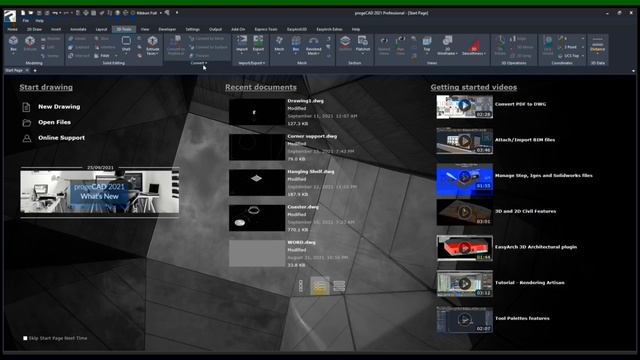Viewport: 640px width, 360px height.
Task: Open the progeCAD 2021 What's New banner
Action: [100, 192]
